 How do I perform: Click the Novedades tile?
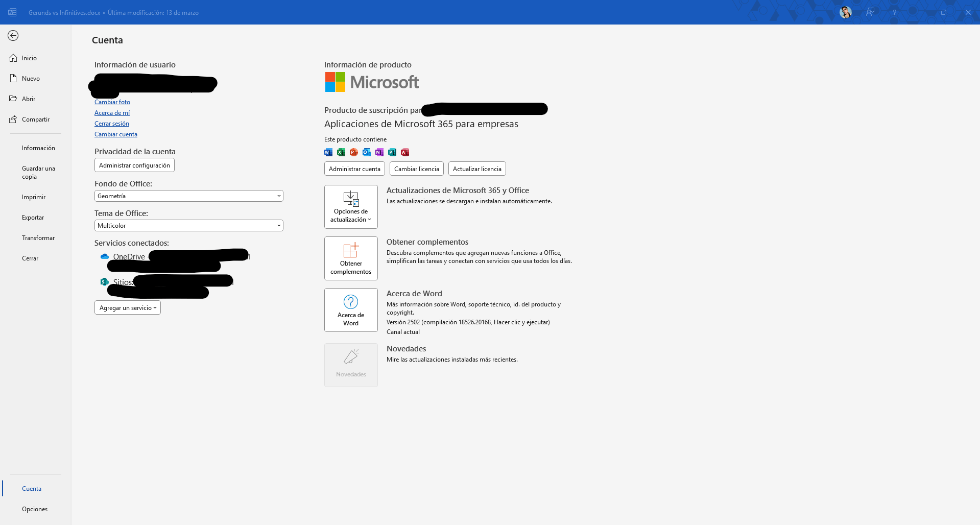[351, 365]
